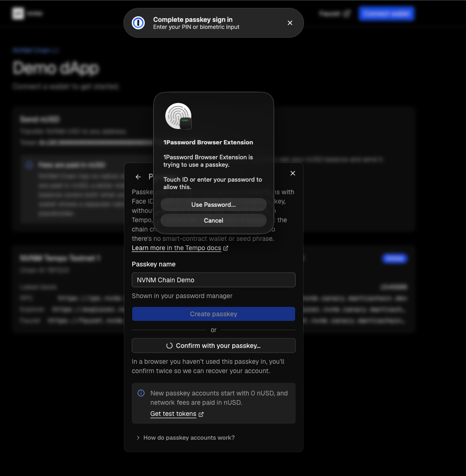Go back with the passkey dialog arrow
Viewport: 466px width, 476px height.
pyautogui.click(x=138, y=177)
